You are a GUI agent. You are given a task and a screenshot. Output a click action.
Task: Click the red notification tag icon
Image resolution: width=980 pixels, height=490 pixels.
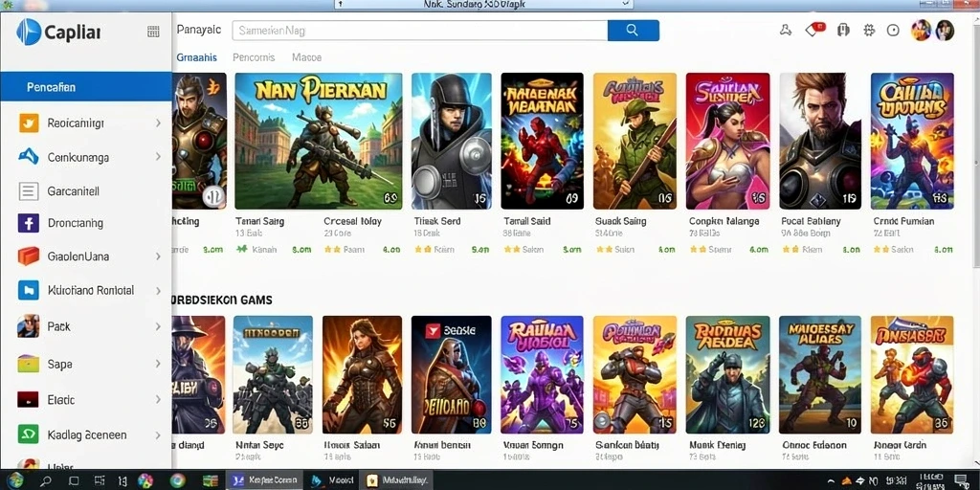click(815, 30)
